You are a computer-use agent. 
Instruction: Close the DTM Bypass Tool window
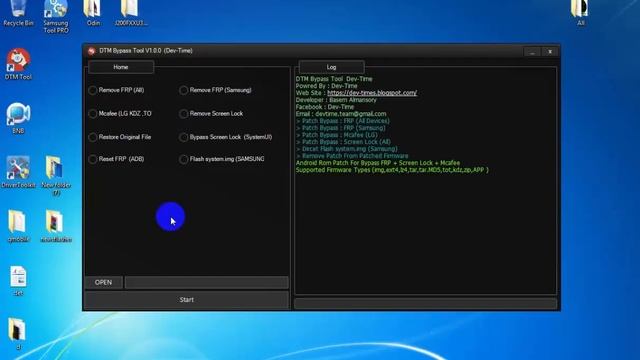tap(550, 52)
